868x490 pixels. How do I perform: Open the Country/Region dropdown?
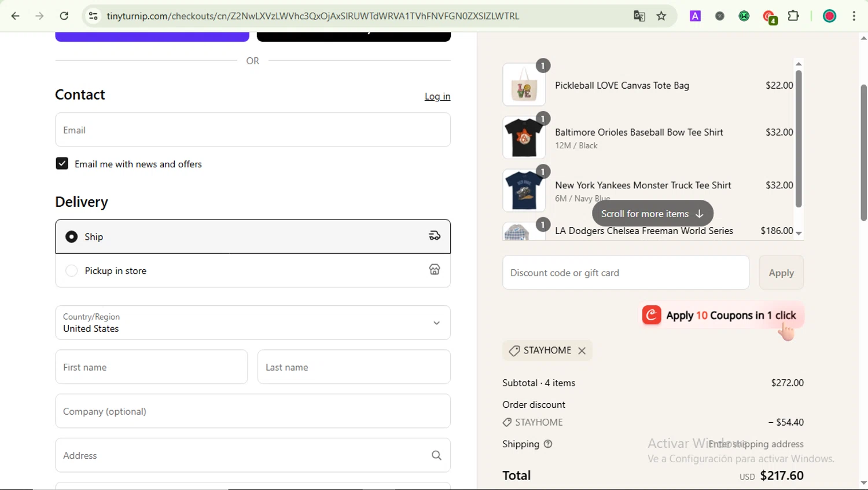(x=253, y=323)
